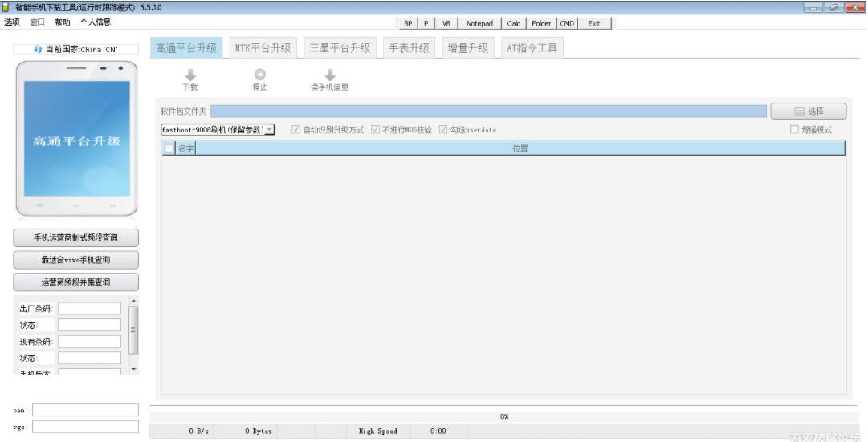
Task: Click the 停止 stop icon
Action: click(x=259, y=75)
